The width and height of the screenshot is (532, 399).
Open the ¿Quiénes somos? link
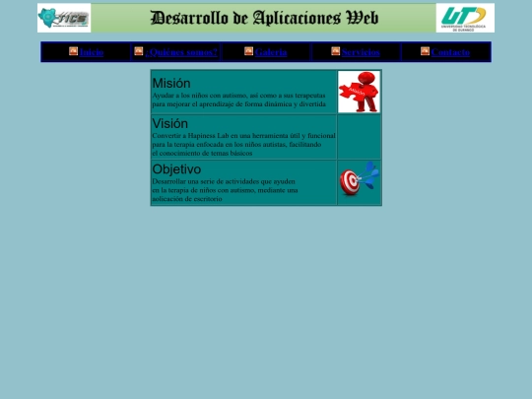[x=181, y=52]
